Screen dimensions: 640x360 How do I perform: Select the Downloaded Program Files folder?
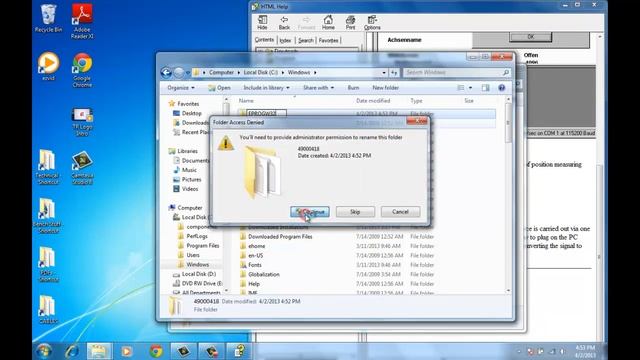[x=280, y=237]
